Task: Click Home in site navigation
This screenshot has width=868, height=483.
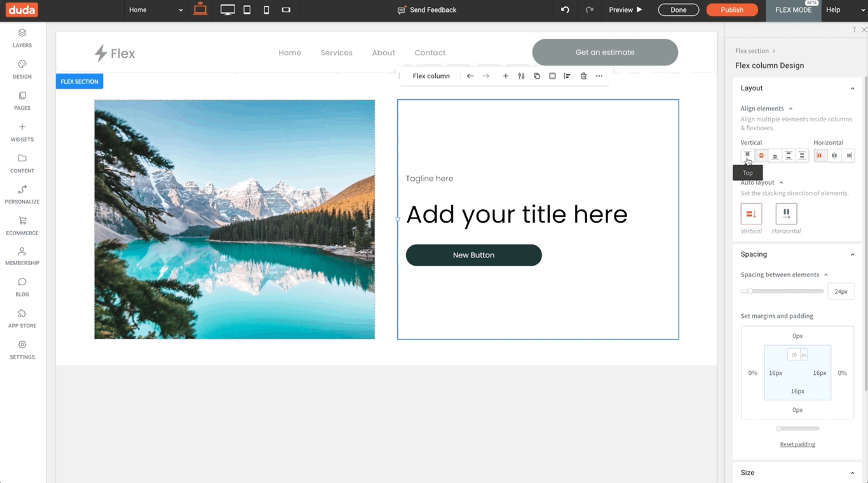Action: point(290,53)
